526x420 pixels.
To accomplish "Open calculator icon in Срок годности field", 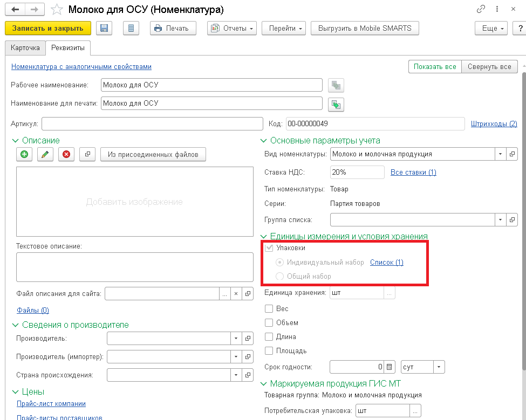I will [389, 367].
